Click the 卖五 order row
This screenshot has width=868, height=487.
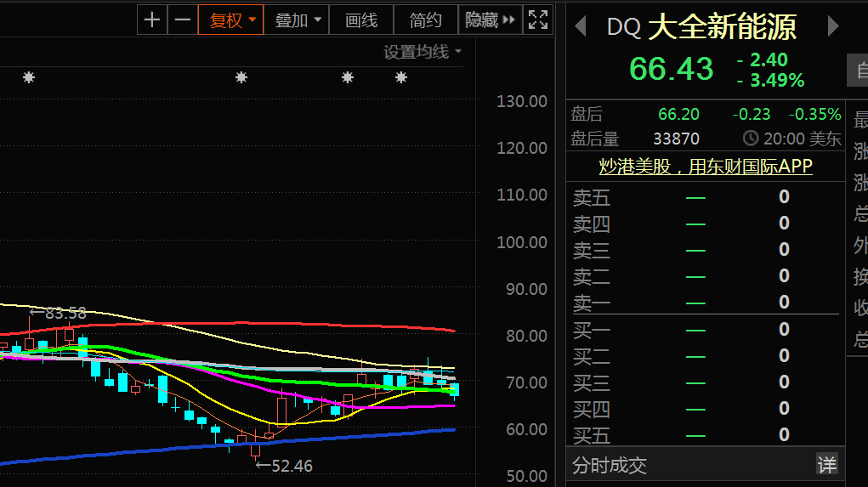pos(706,197)
